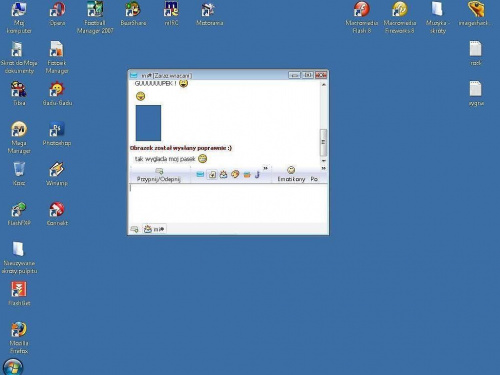Click the palette icon in chat toolbar
The height and width of the screenshot is (375, 500).
[x=235, y=174]
